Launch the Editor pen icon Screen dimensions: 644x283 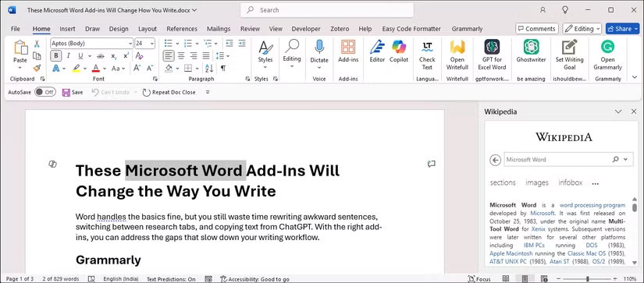377,47
